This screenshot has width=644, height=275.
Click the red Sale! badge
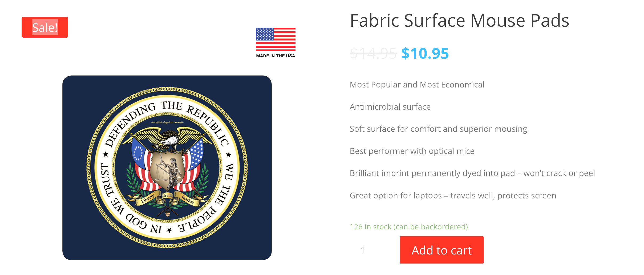click(45, 27)
